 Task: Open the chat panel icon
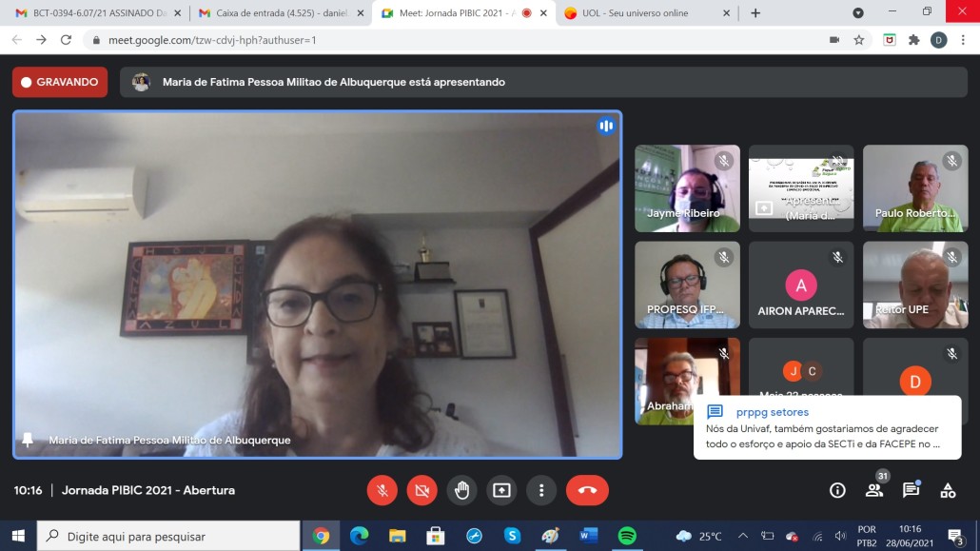point(911,490)
